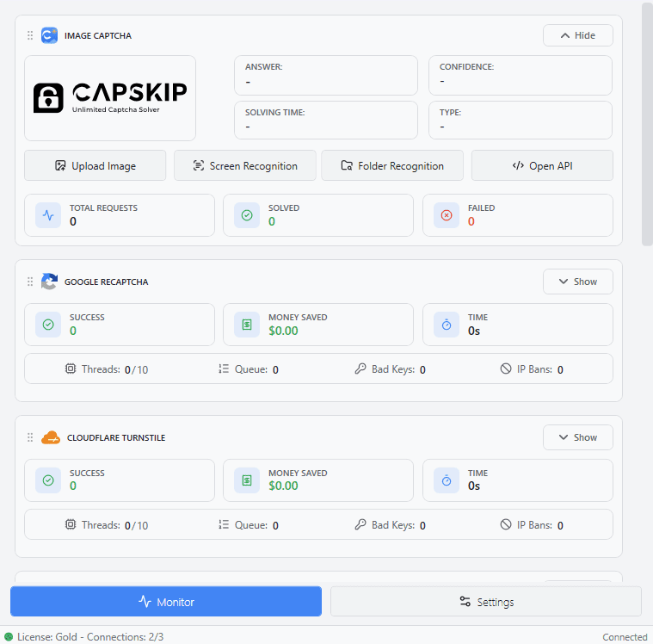Click Google reCAPTCHA Threads '0/10' value
The image size is (653, 644).
coord(136,369)
